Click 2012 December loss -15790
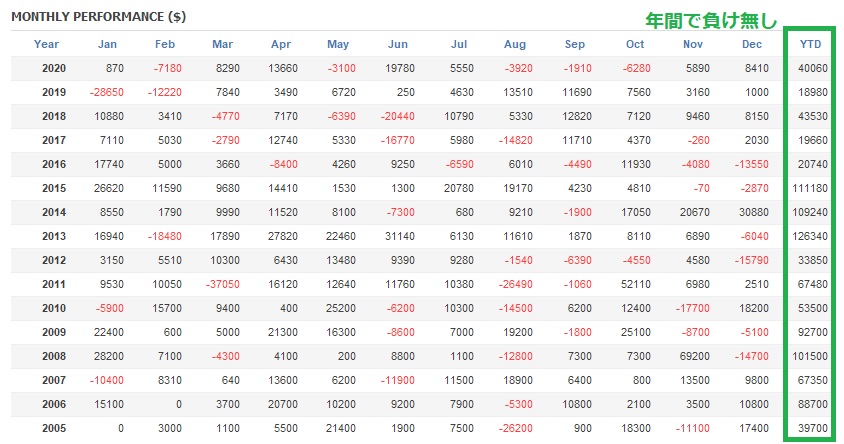Image resolution: width=844 pixels, height=444 pixels. click(751, 260)
